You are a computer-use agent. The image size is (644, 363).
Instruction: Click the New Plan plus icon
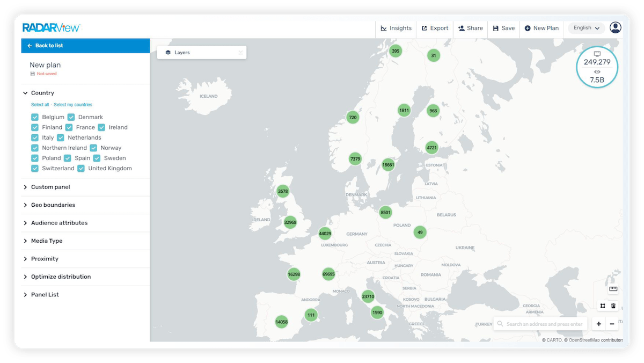tap(528, 28)
